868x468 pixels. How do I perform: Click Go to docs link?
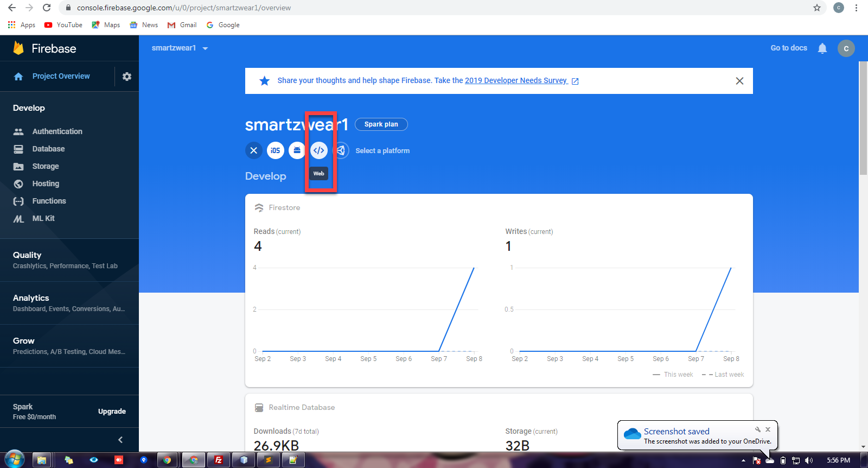[x=789, y=48]
